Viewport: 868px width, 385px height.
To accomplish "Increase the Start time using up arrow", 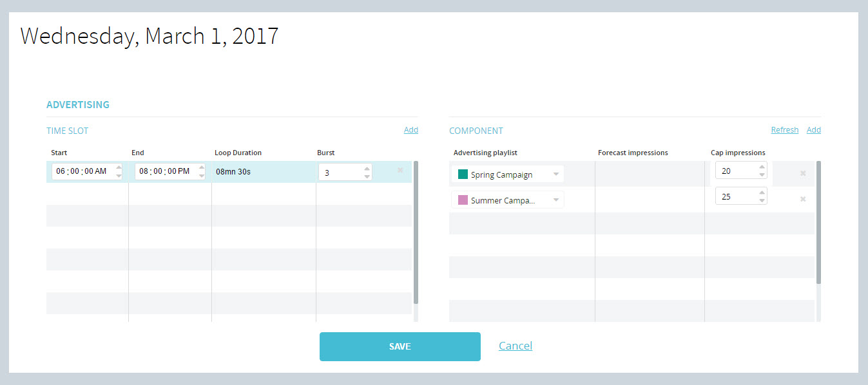I will pyautogui.click(x=119, y=168).
